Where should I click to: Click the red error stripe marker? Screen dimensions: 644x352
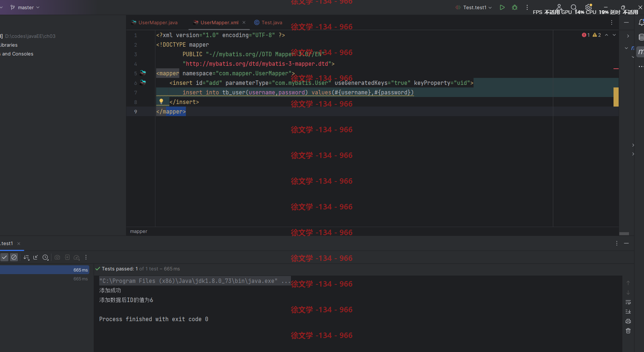[616, 69]
